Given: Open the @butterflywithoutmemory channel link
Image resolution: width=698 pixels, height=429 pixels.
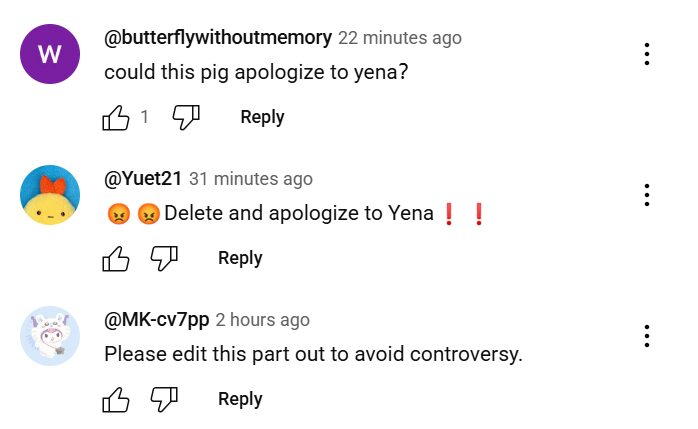Looking at the screenshot, I should coord(217,38).
